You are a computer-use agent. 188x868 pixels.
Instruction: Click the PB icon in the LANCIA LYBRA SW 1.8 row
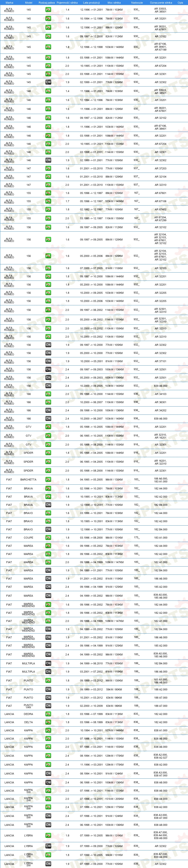(x=48, y=855)
